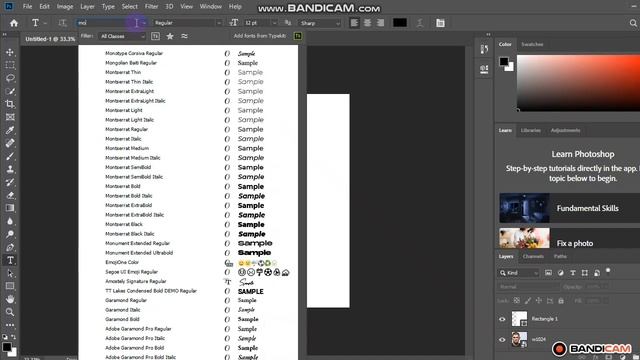Viewport: 640px width, 360px height.
Task: Click the font name input field
Action: pyautogui.click(x=108, y=23)
